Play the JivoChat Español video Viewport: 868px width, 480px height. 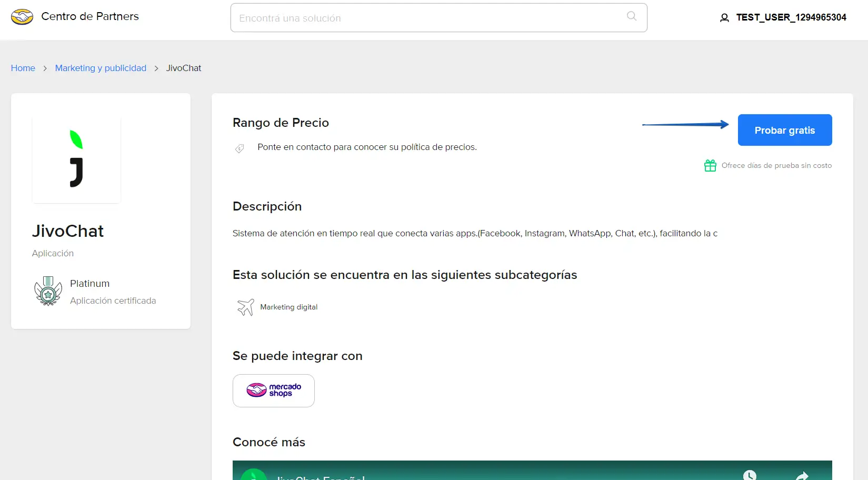point(532,471)
